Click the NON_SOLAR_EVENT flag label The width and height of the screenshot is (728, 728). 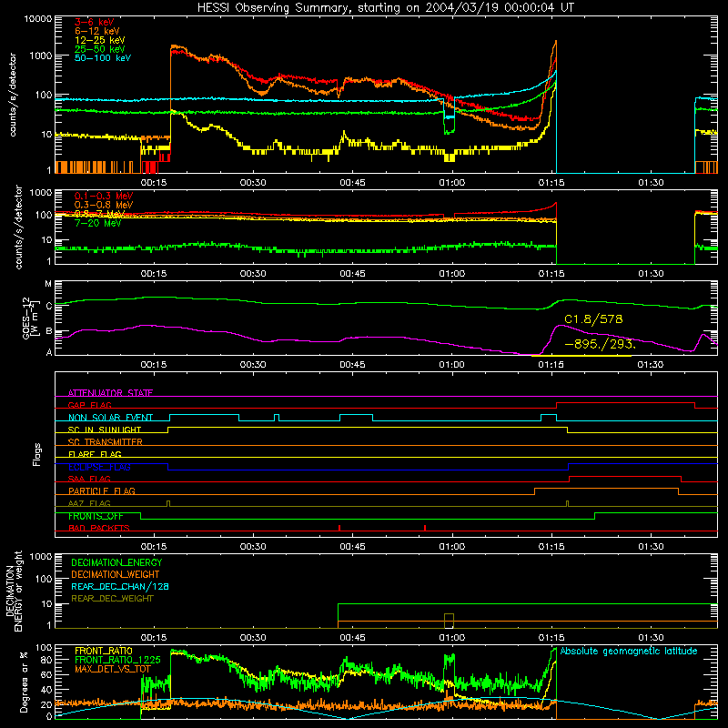pyautogui.click(x=110, y=418)
